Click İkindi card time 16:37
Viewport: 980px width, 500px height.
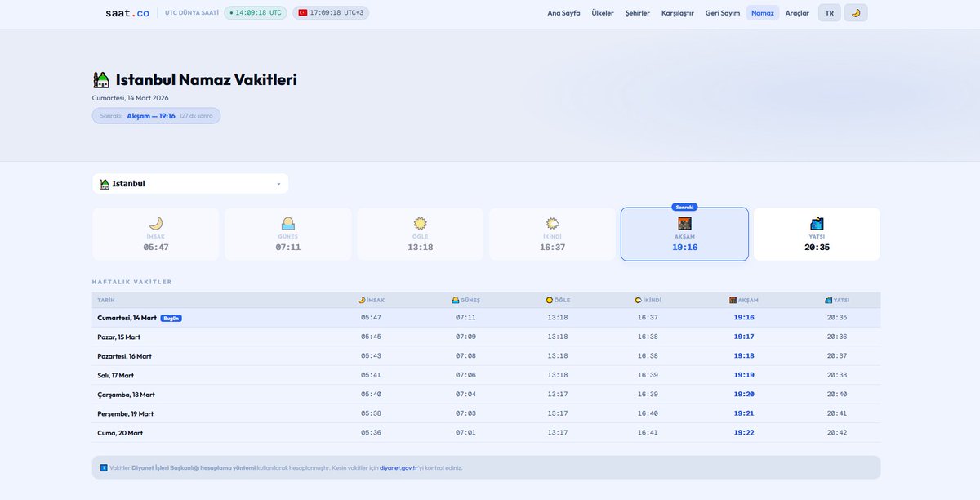pyautogui.click(x=553, y=247)
